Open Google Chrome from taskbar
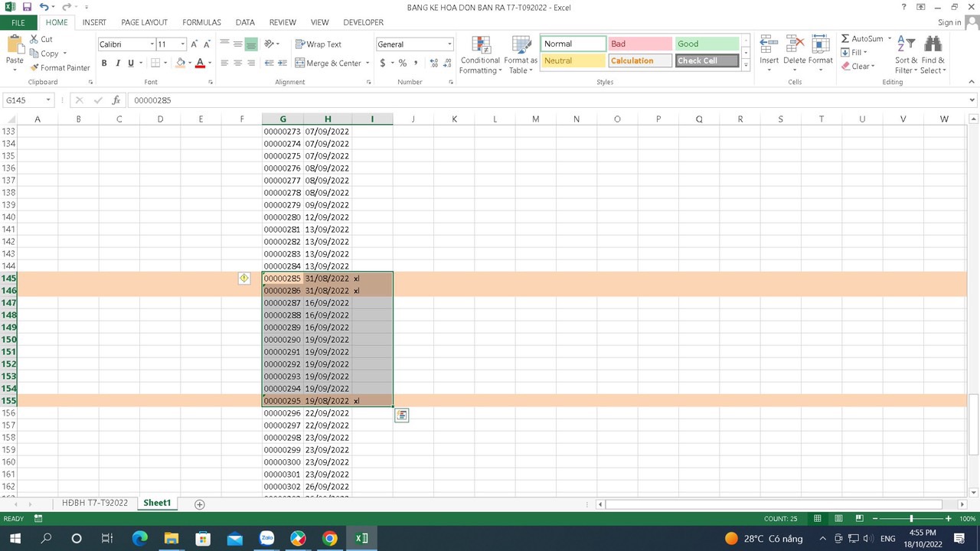The image size is (980, 551). tap(329, 539)
